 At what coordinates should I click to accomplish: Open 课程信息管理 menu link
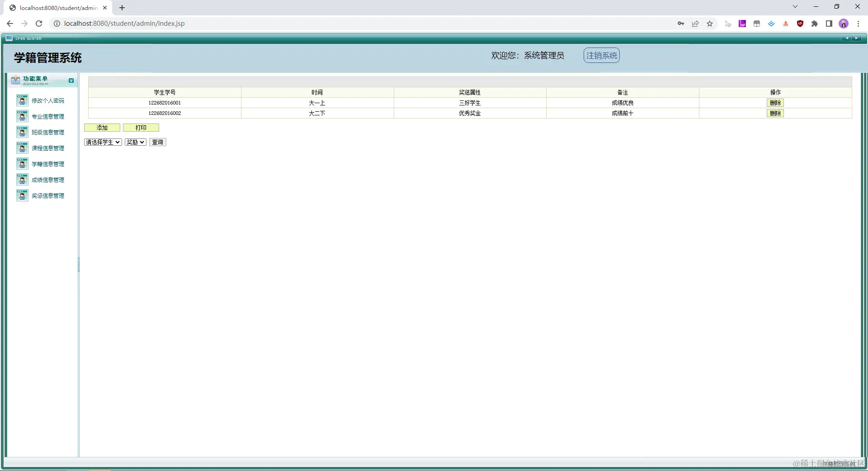(x=48, y=148)
